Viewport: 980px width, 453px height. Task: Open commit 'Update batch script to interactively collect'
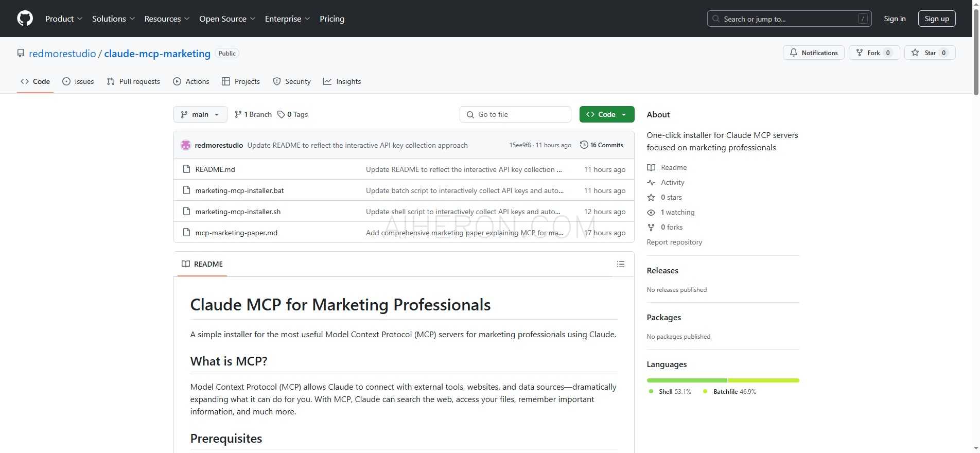coord(465,190)
